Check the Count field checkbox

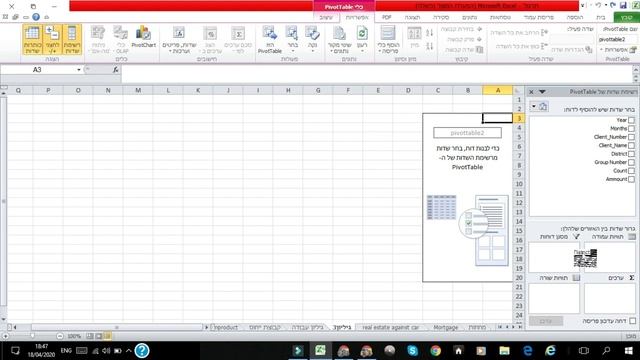[x=631, y=171]
